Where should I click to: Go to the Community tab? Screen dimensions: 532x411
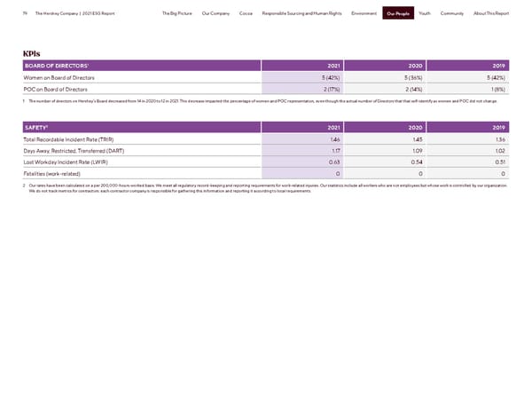point(455,13)
